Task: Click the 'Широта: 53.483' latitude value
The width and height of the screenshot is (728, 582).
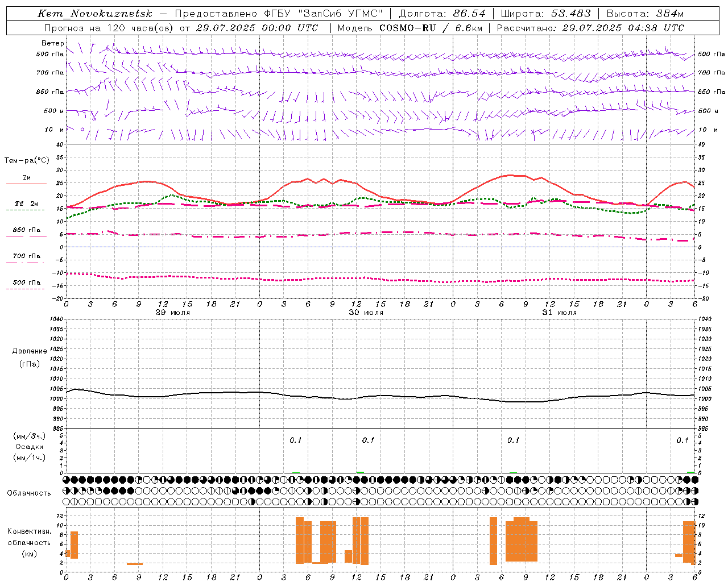Action: [545, 14]
